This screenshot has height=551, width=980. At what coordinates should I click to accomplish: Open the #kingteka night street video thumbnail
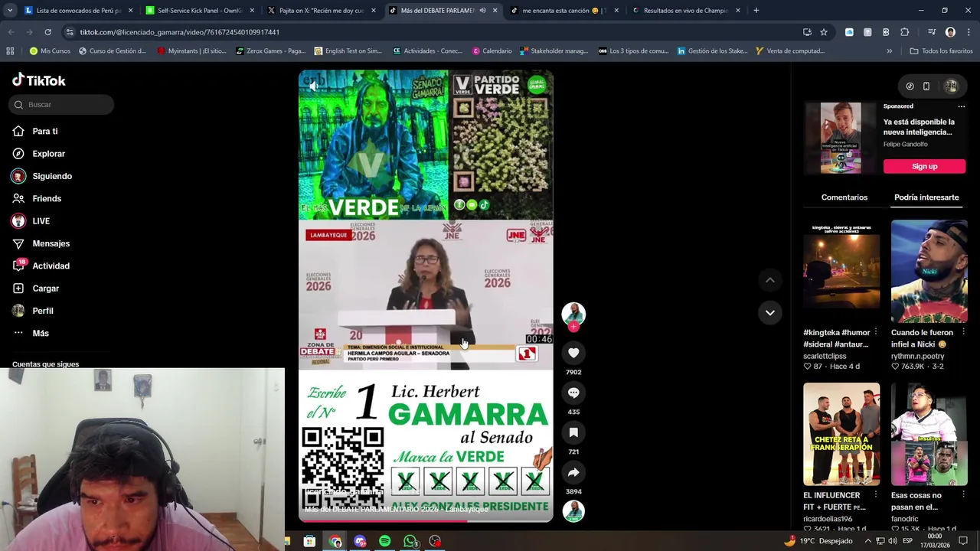point(841,272)
